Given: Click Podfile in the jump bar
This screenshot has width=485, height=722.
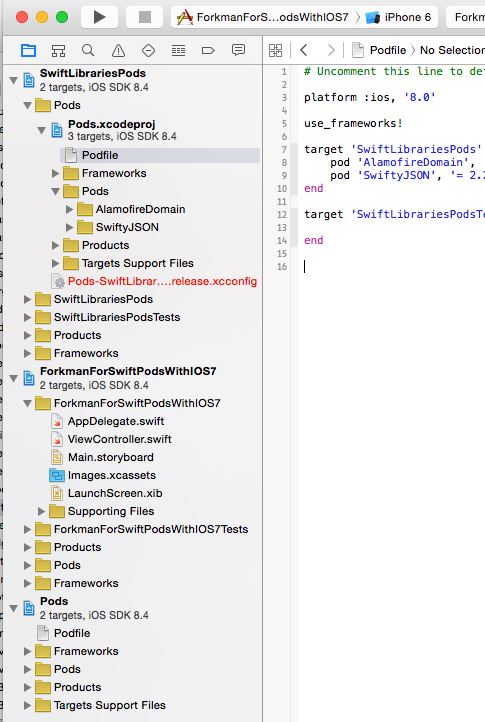Looking at the screenshot, I should point(379,50).
